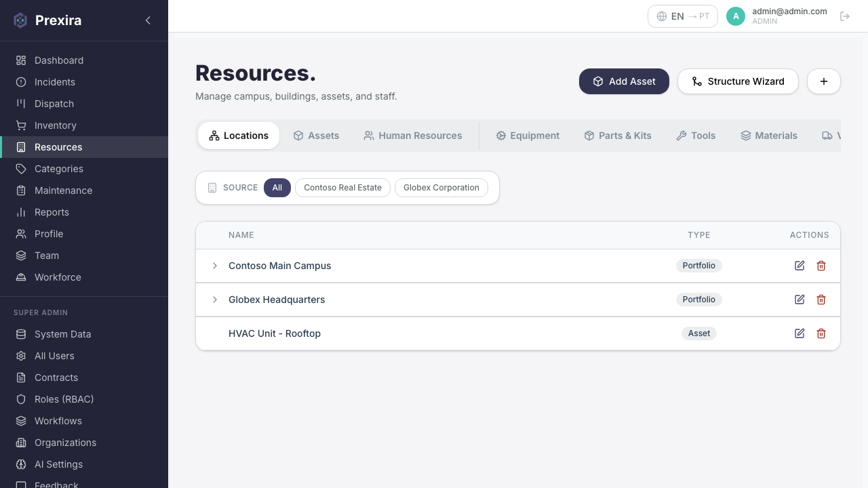Click the Categories tag icon
The image size is (868, 488).
click(21, 169)
